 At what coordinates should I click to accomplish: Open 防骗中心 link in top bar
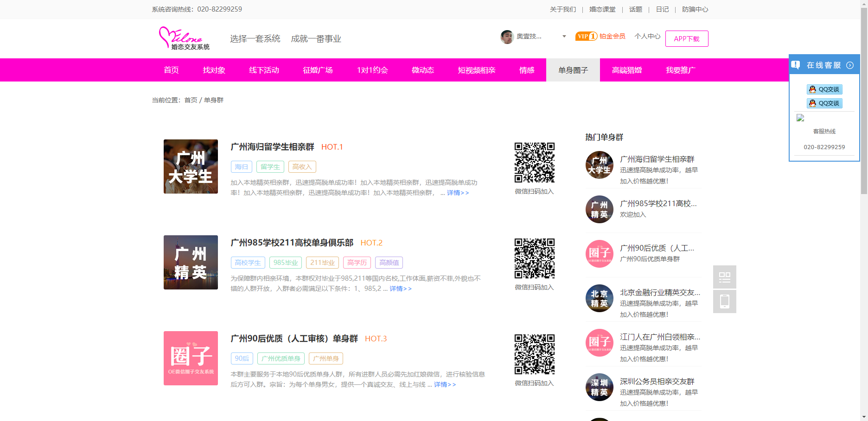(x=695, y=9)
